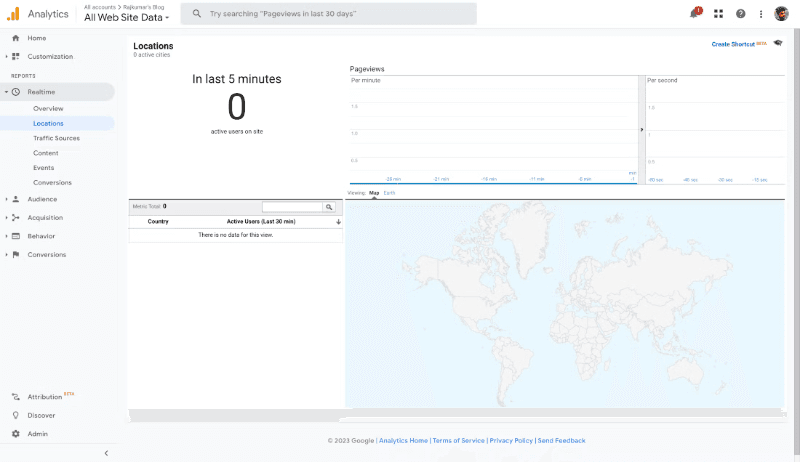Focus the top Analytics search box
Viewport: 800px width, 462px height.
[329, 14]
